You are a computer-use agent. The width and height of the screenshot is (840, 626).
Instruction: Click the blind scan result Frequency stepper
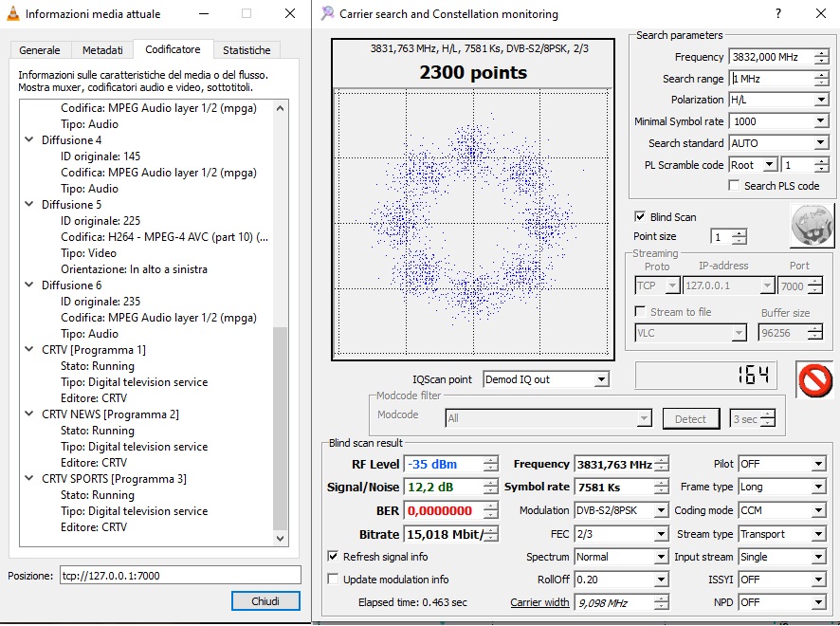(662, 464)
